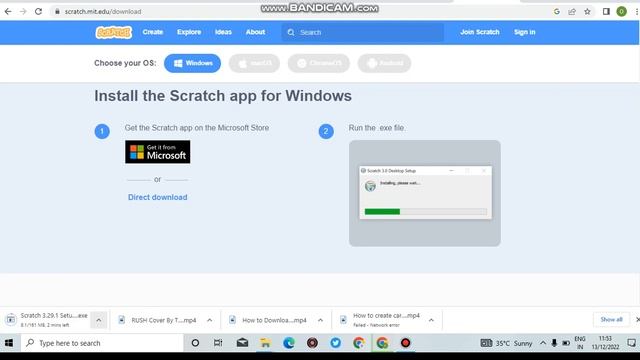Open Task View on taskbar
Viewport: 640px width, 360px height.
pos(218,343)
